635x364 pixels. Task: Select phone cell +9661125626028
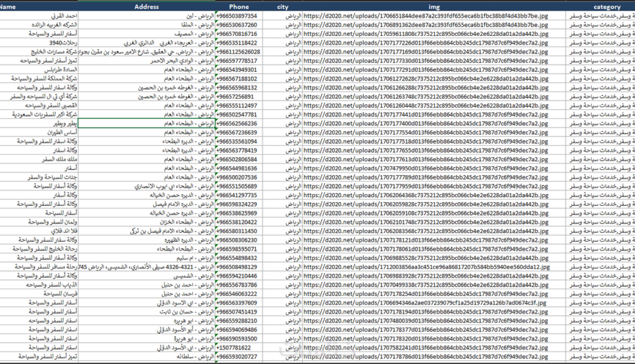coord(239,52)
